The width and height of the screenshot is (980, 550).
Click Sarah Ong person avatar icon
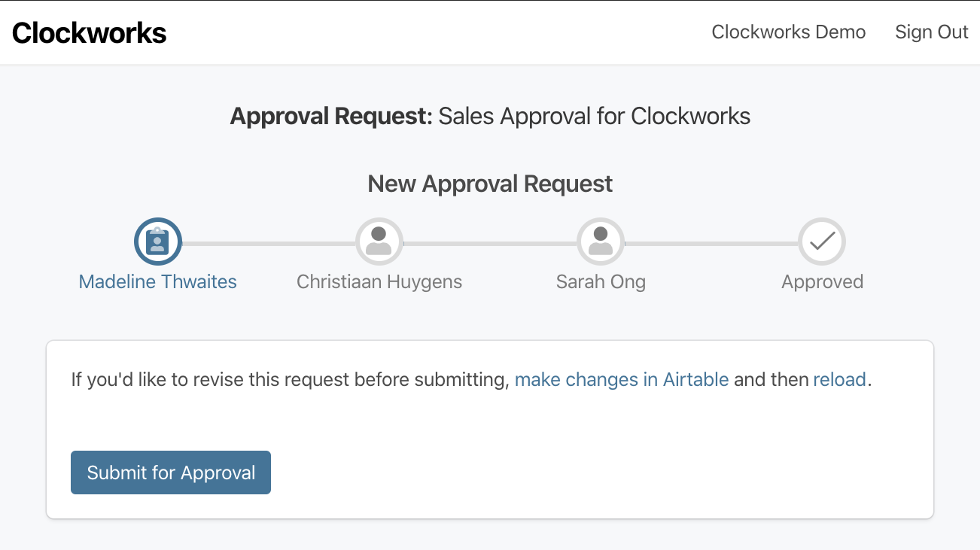pos(601,242)
